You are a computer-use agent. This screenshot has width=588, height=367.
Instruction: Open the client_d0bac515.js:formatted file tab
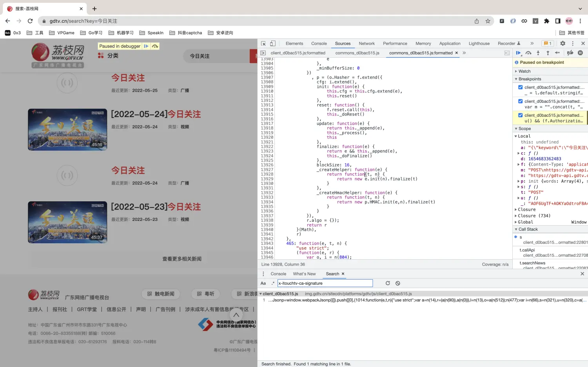(x=298, y=53)
